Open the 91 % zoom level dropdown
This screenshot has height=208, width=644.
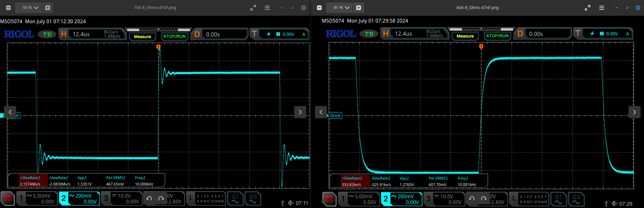[341, 7]
